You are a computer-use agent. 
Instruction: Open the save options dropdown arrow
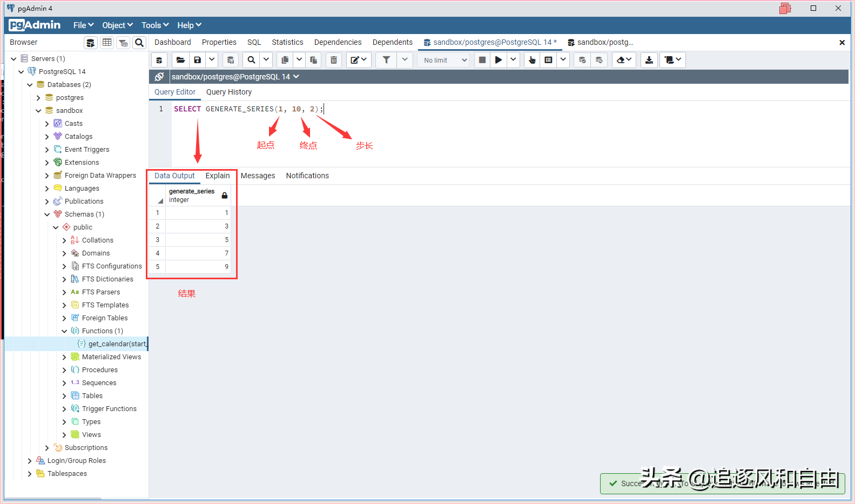(x=212, y=60)
